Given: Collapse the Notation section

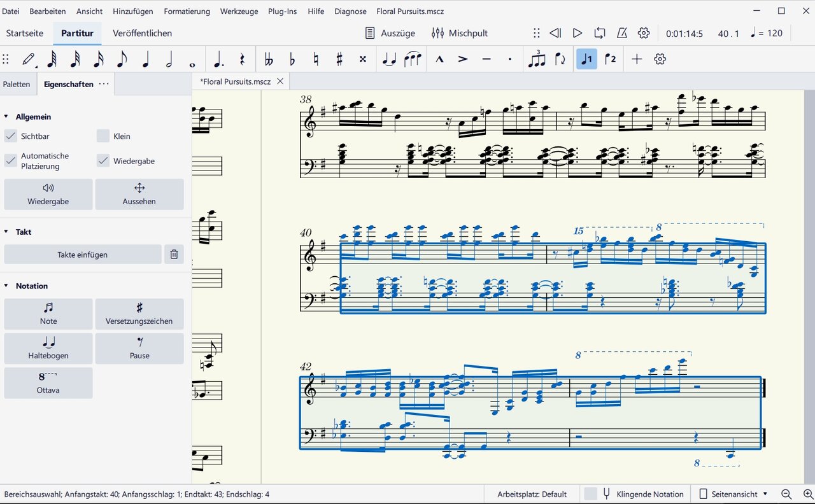Looking at the screenshot, I should [x=6, y=286].
